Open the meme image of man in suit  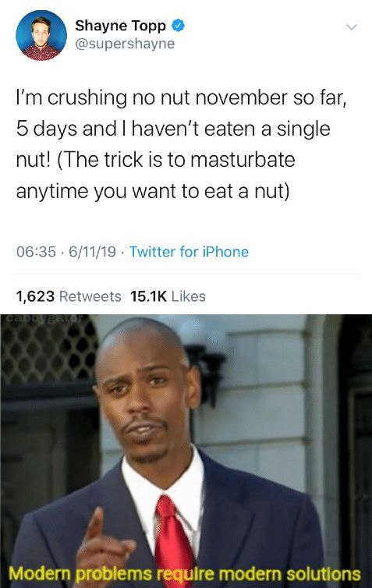coord(186,451)
